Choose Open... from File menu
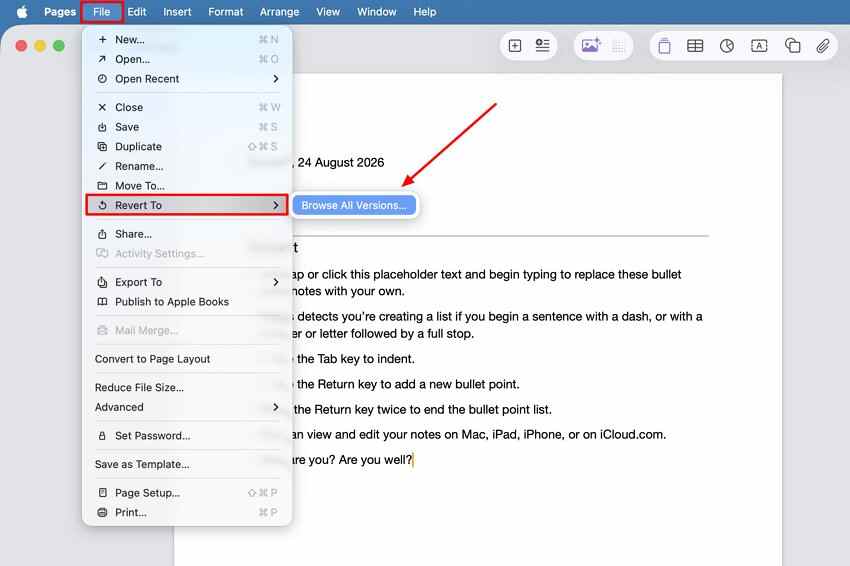The image size is (850, 566). pos(187,59)
